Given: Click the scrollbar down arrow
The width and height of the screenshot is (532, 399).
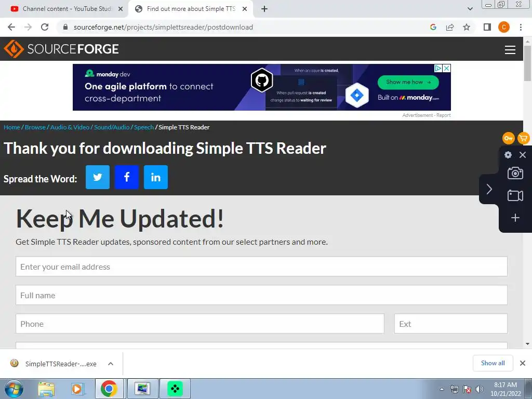Looking at the screenshot, I should [527, 344].
